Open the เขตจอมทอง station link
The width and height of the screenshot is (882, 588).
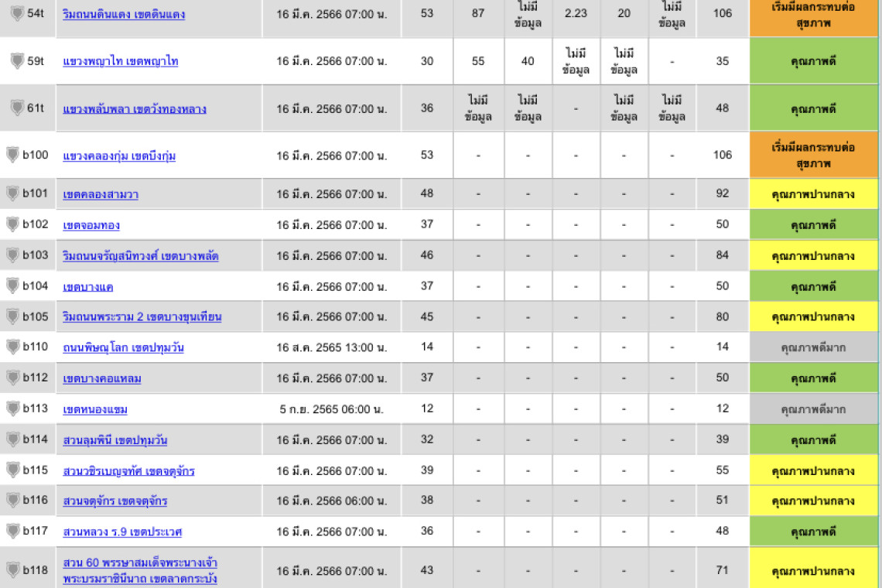pos(91,225)
